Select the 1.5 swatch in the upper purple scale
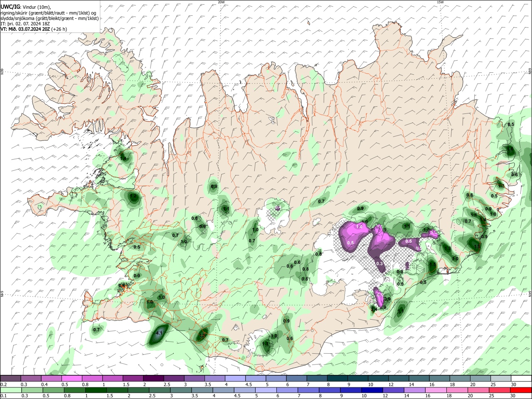 coord(133,378)
